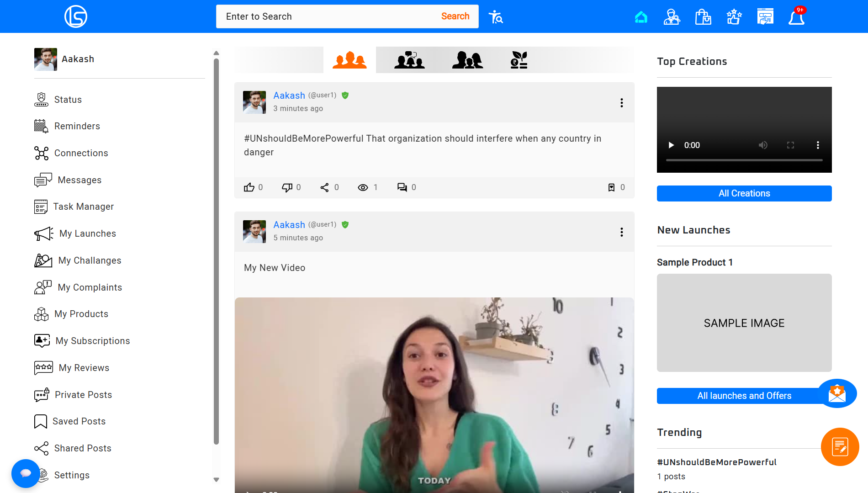Switch to the rupee plant growth tab
Screen dimensions: 868x493
click(519, 60)
